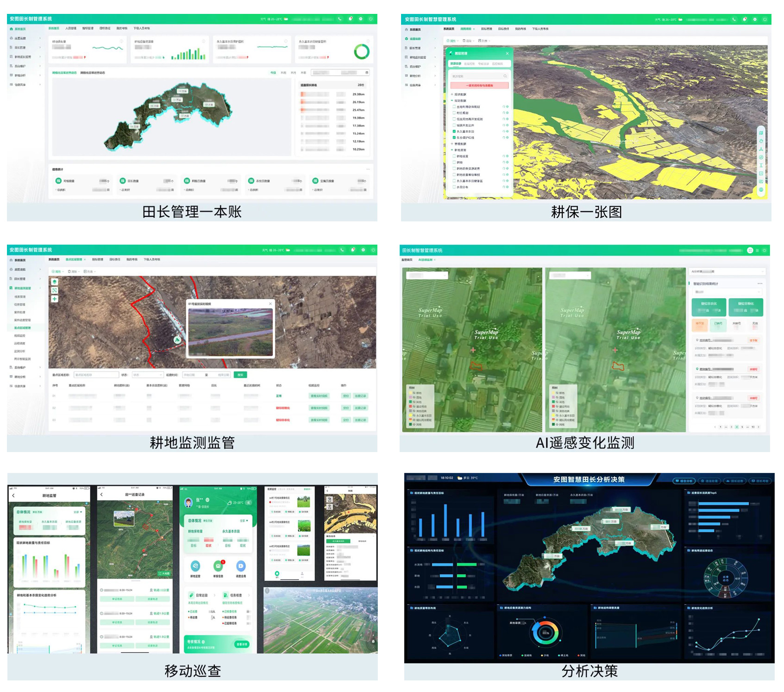The width and height of the screenshot is (784, 692).
Task: Uncheck the 永久基本农田 layer checkbox
Action: point(454,132)
